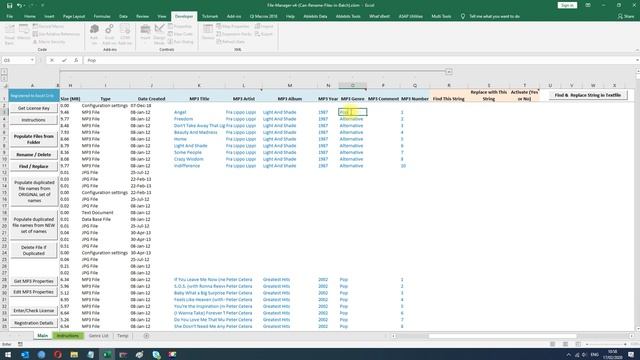Screen dimensions: 640x360
Task: Click the Undo arrow in the title bar
Action: point(19,5)
